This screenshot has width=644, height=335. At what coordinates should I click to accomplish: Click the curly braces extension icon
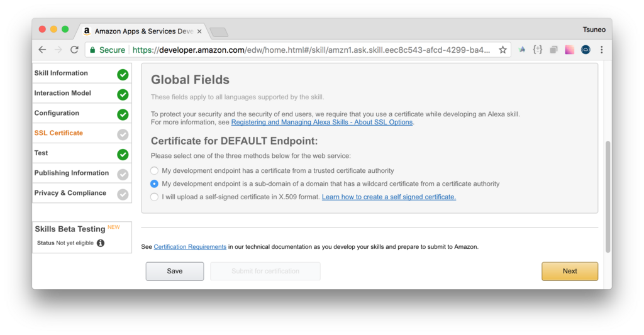(538, 50)
